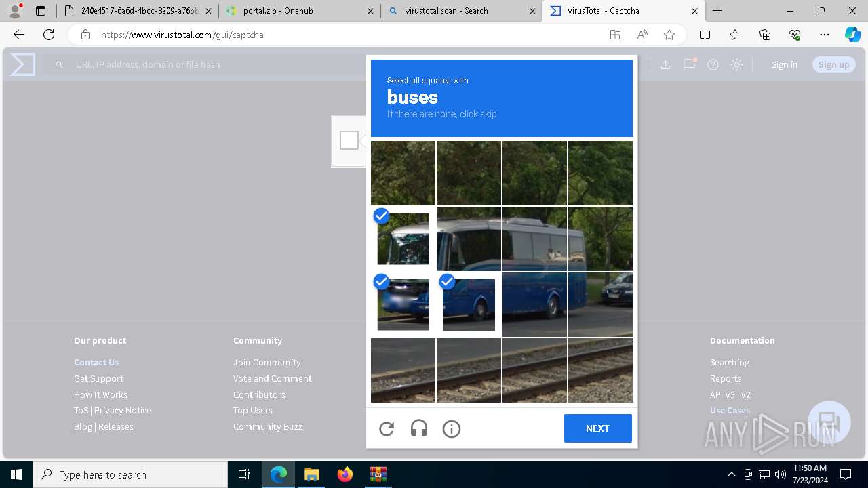Click the Sign in link

[785, 64]
